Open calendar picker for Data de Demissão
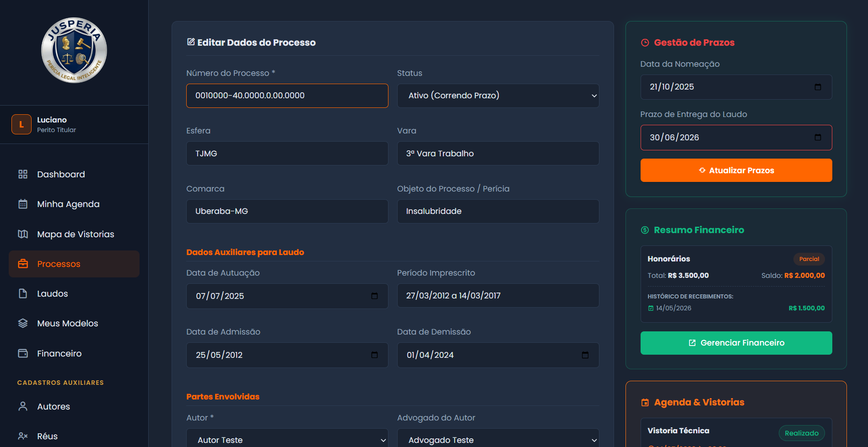 [x=585, y=355]
